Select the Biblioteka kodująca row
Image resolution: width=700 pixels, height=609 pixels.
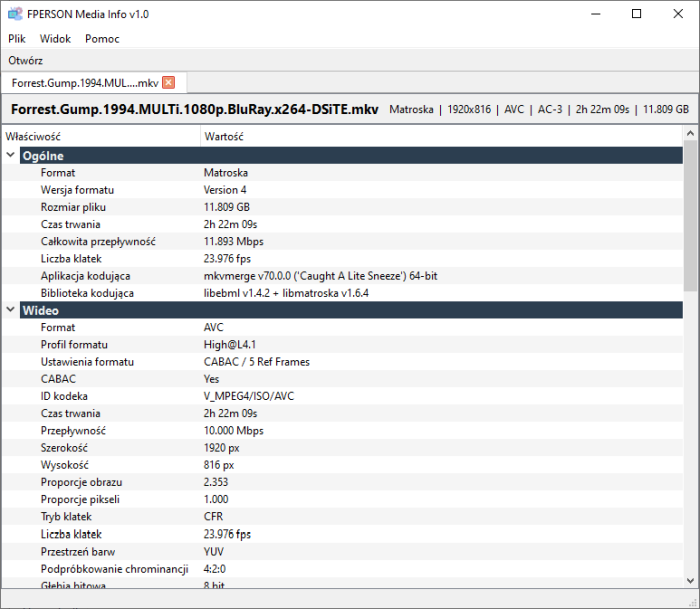pos(343,293)
